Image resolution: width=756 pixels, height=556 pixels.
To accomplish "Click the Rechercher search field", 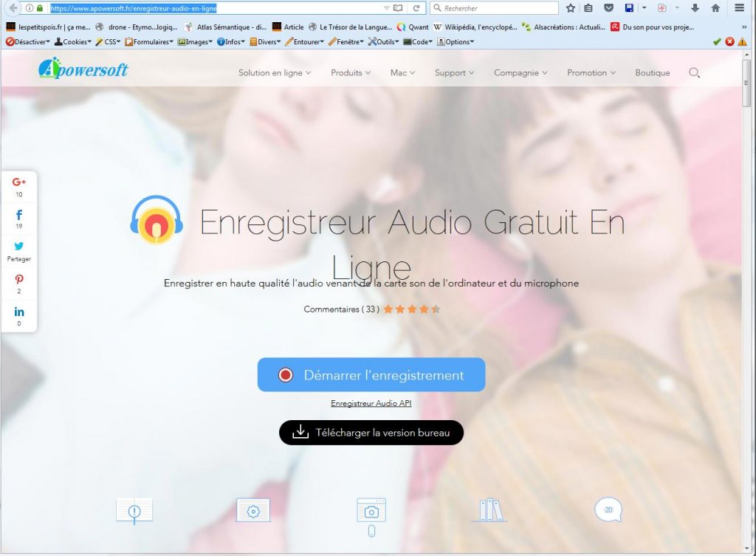I will (x=494, y=8).
